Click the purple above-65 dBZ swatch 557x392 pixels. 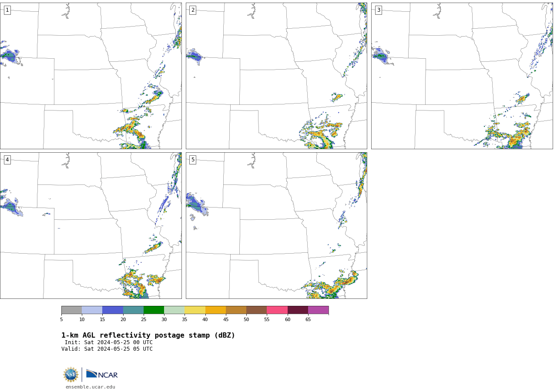tap(319, 310)
